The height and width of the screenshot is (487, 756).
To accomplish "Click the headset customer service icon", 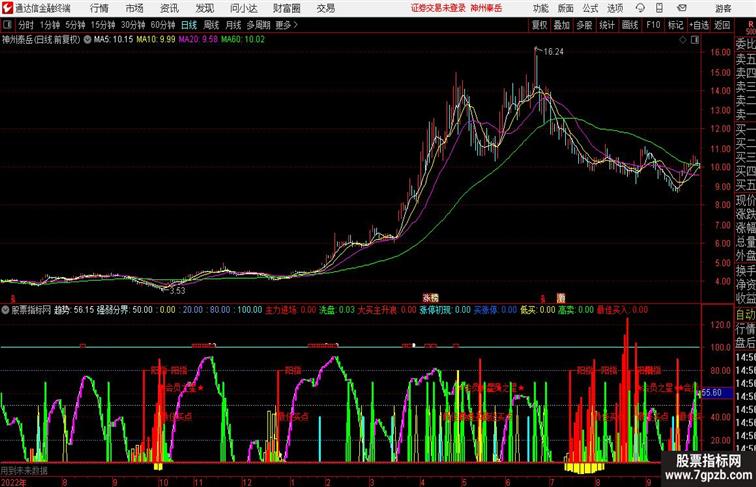I will click(x=640, y=8).
